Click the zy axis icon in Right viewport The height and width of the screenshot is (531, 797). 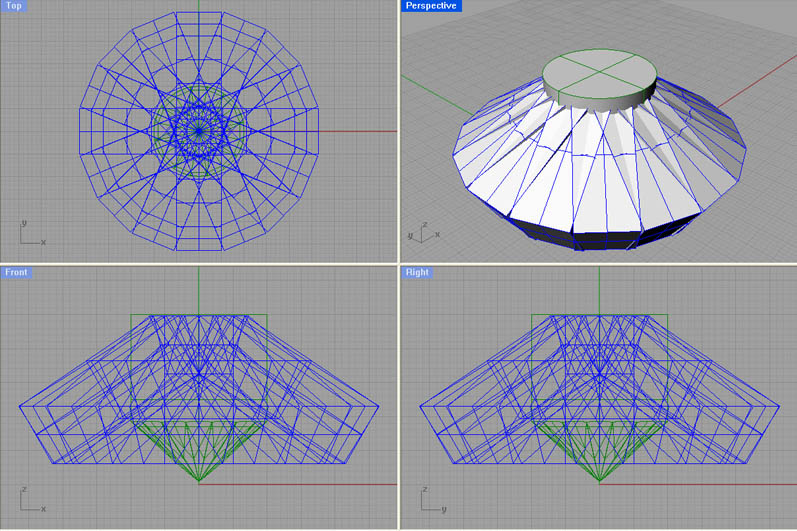point(434,499)
